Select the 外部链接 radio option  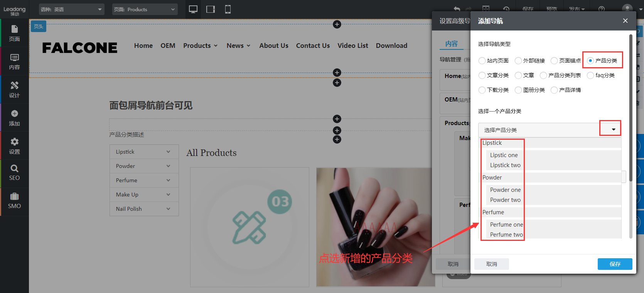[518, 61]
